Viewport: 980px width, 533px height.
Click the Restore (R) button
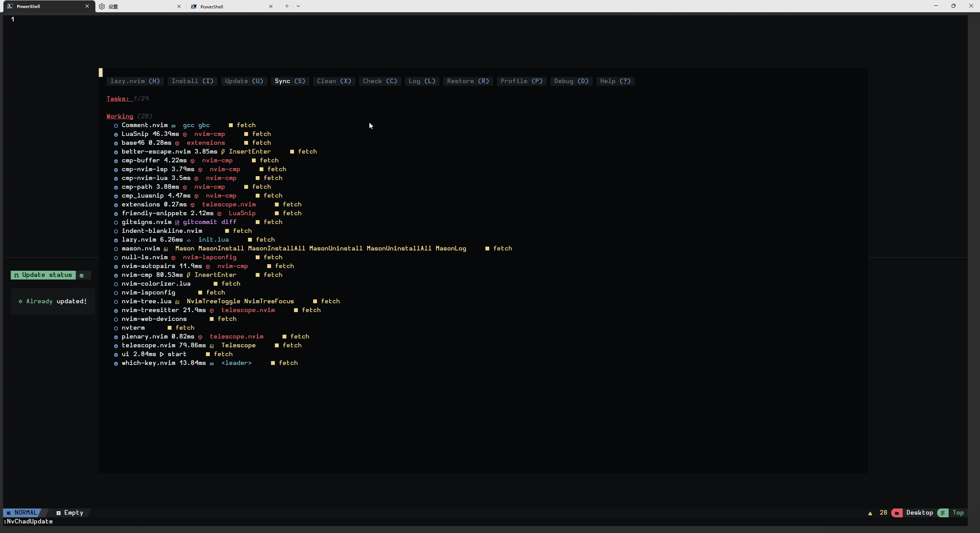tap(468, 81)
